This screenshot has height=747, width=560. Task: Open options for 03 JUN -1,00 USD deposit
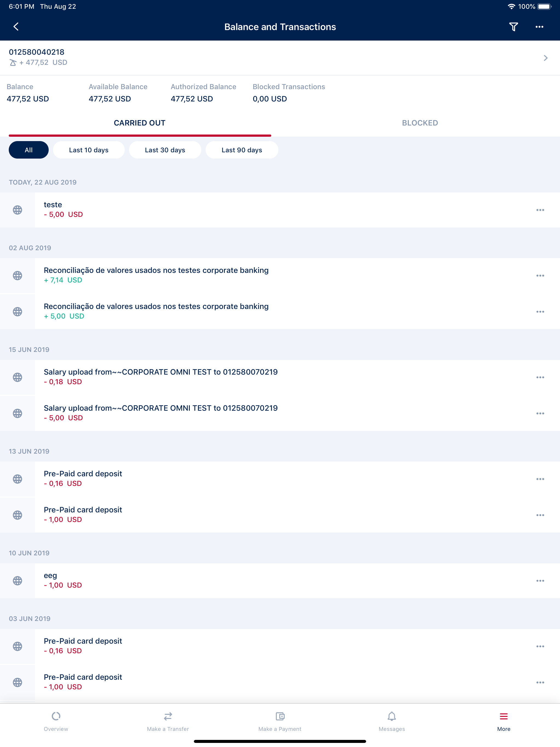pyautogui.click(x=540, y=682)
